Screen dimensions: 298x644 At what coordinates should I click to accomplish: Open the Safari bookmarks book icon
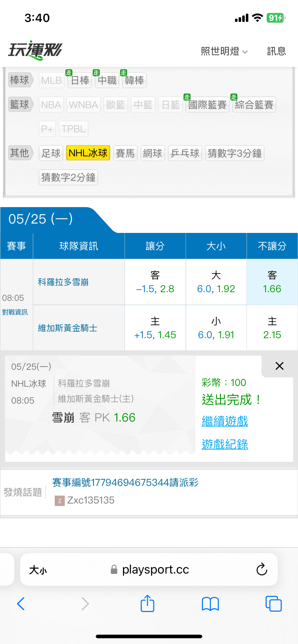pos(211,604)
